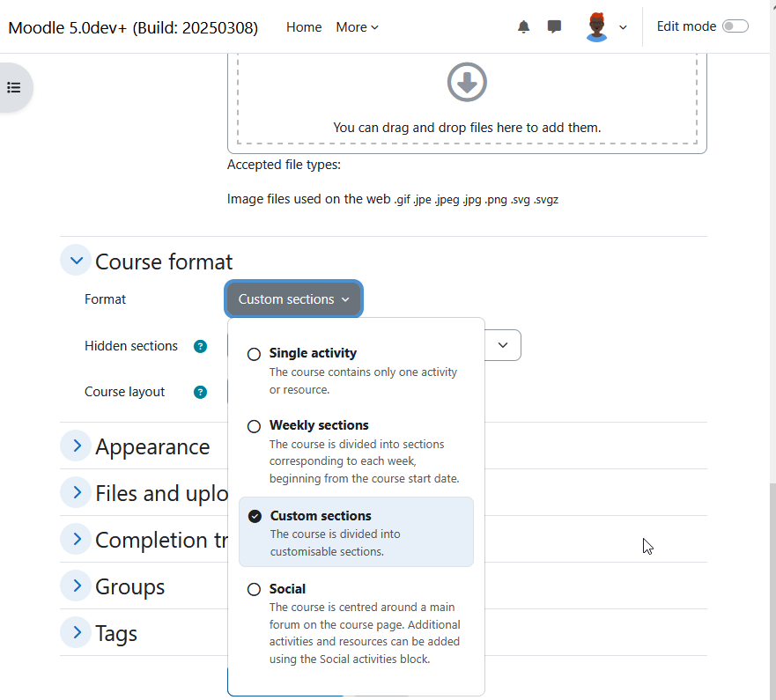Click the Appearance heading text
776x700 pixels.
click(152, 447)
